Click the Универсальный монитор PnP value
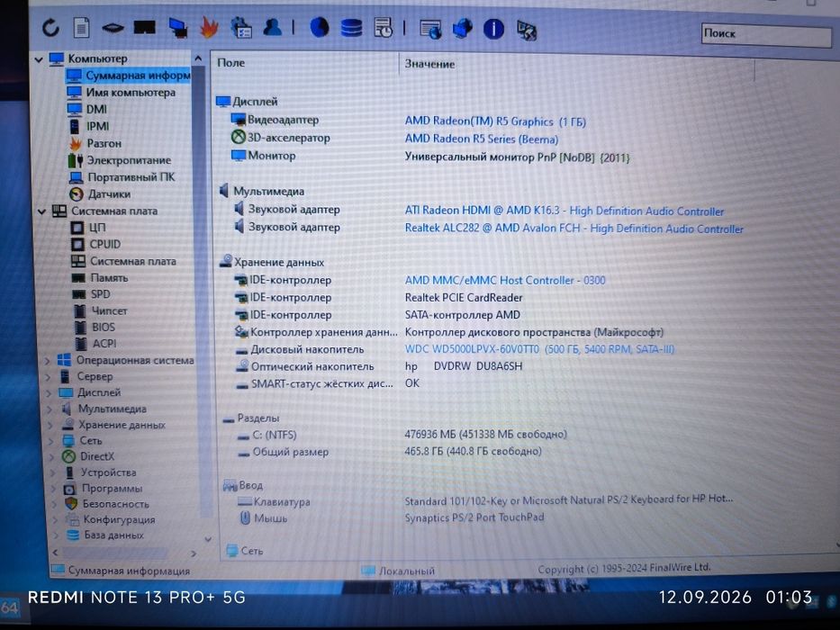Image resolution: width=840 pixels, height=630 pixels. point(517,157)
